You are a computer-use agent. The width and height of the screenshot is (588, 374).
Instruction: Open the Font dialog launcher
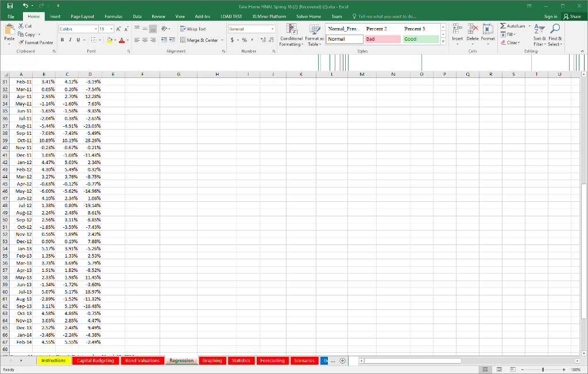click(129, 51)
